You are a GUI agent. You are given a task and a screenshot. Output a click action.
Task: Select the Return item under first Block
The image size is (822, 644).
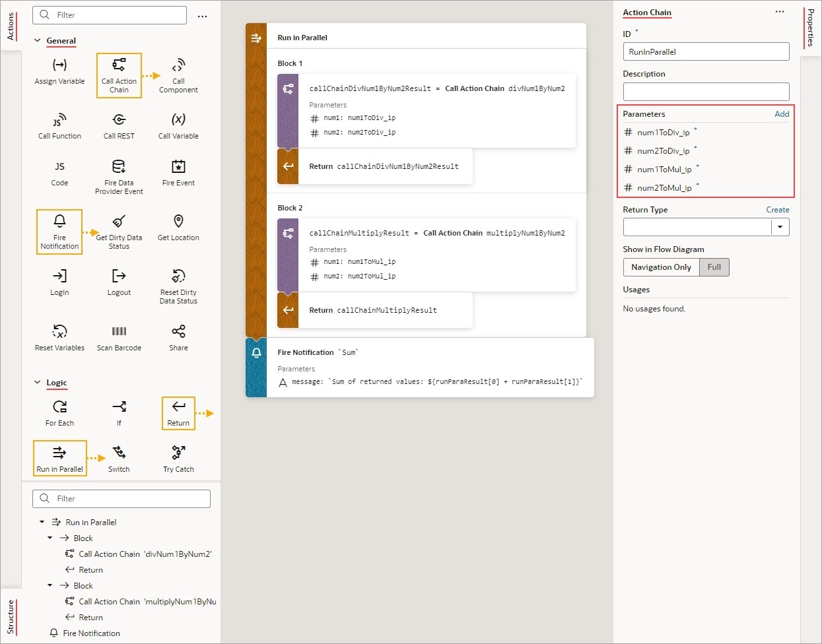click(85, 570)
